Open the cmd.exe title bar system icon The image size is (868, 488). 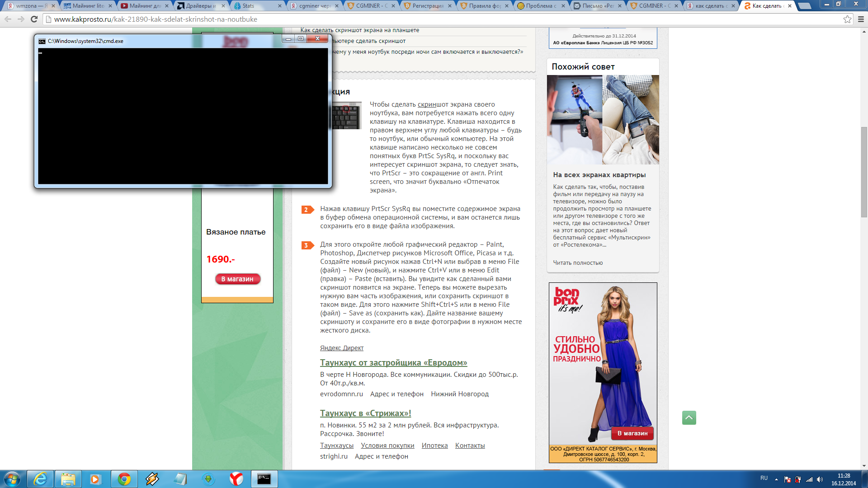[x=42, y=41]
